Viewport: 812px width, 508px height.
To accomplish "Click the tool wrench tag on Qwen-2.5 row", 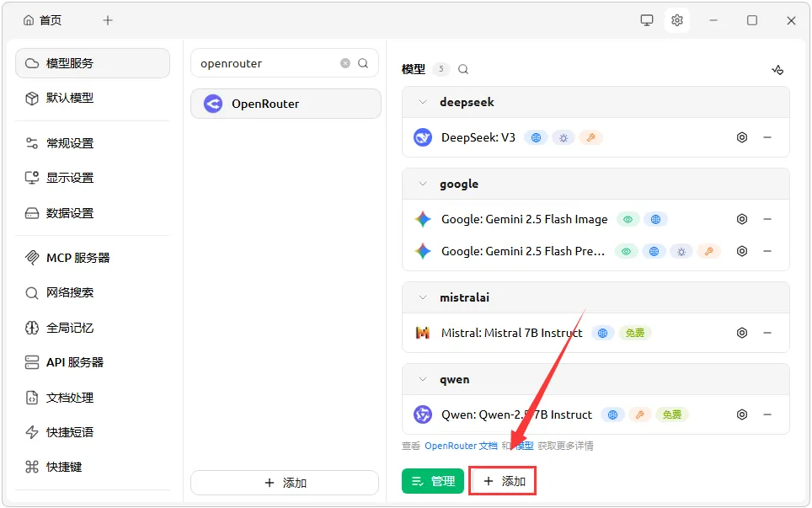I will 640,414.
